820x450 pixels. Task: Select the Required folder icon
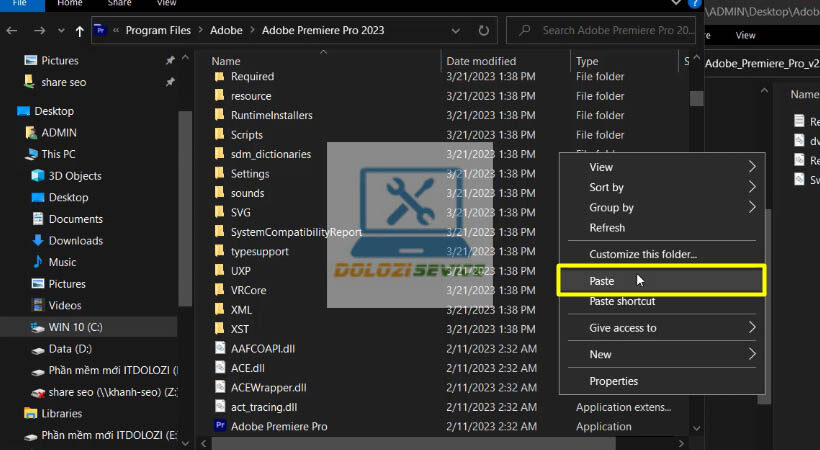click(x=220, y=77)
